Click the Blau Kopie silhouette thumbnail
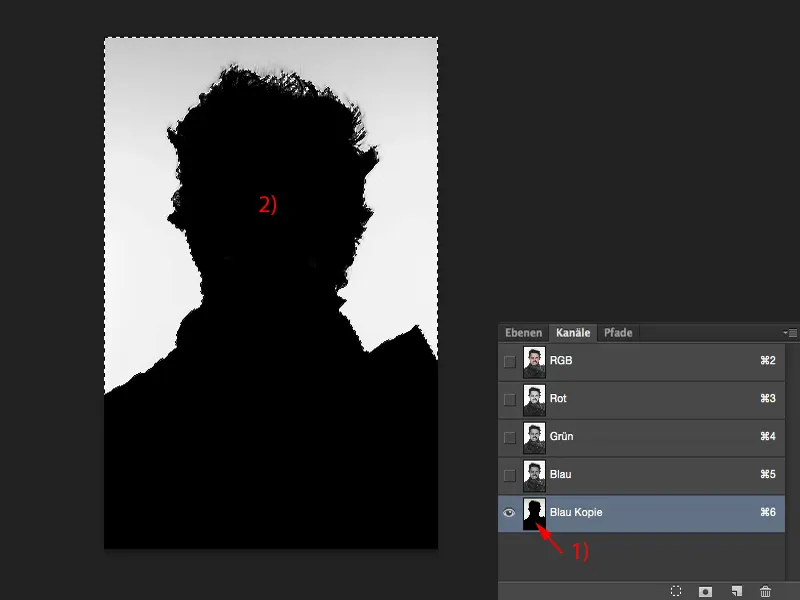 (534, 514)
